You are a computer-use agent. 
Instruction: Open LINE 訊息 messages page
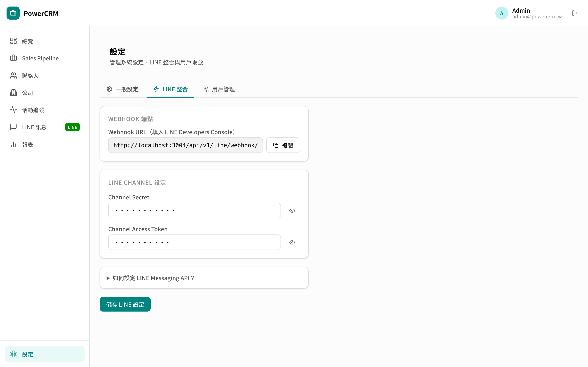pos(34,127)
